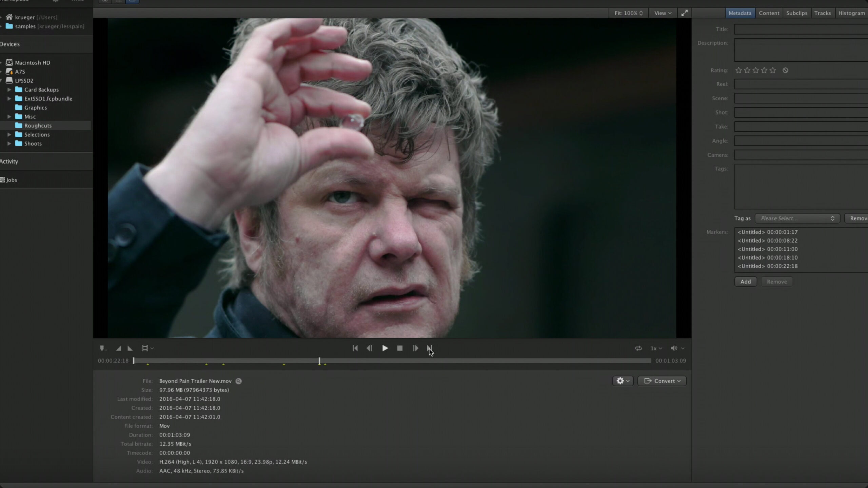Click into the Scene field

(801, 98)
